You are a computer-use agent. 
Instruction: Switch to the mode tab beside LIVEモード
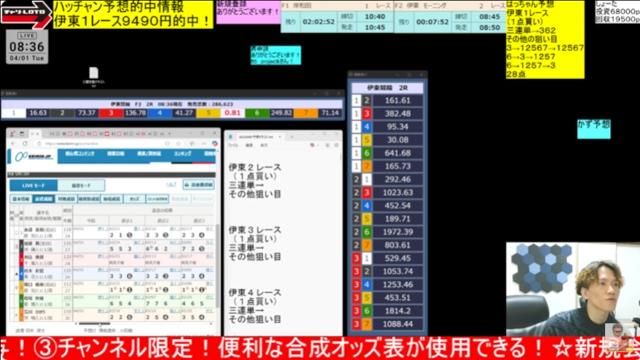coord(81,186)
